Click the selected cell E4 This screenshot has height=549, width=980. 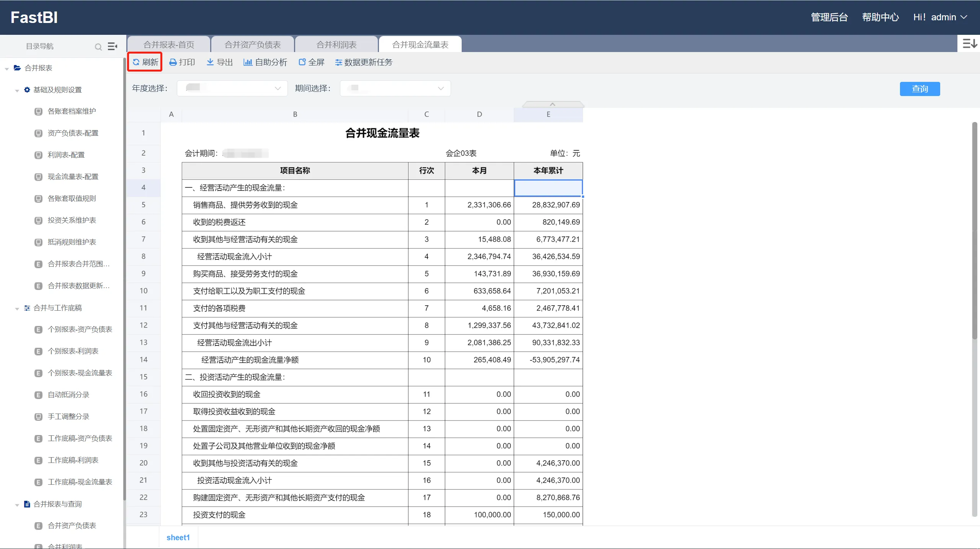[548, 188]
